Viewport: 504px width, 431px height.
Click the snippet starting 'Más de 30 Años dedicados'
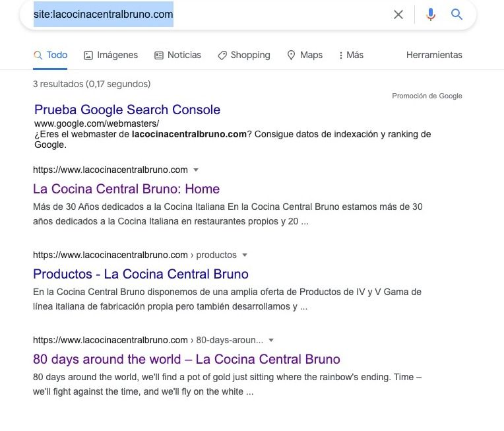tap(228, 214)
